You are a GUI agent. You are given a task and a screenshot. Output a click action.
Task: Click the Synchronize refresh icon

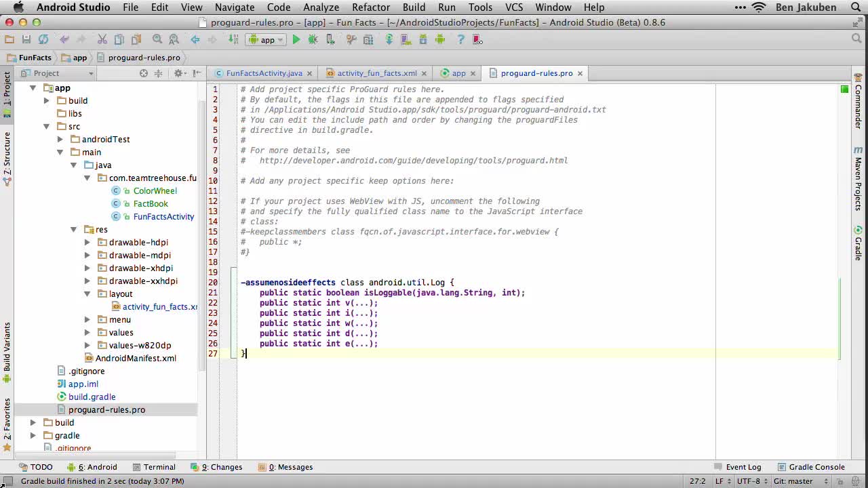43,39
